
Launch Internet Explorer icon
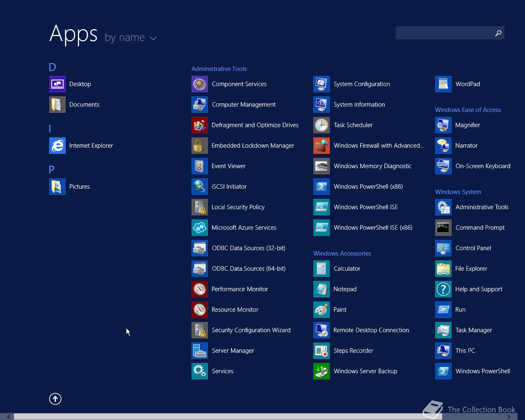coord(57,146)
